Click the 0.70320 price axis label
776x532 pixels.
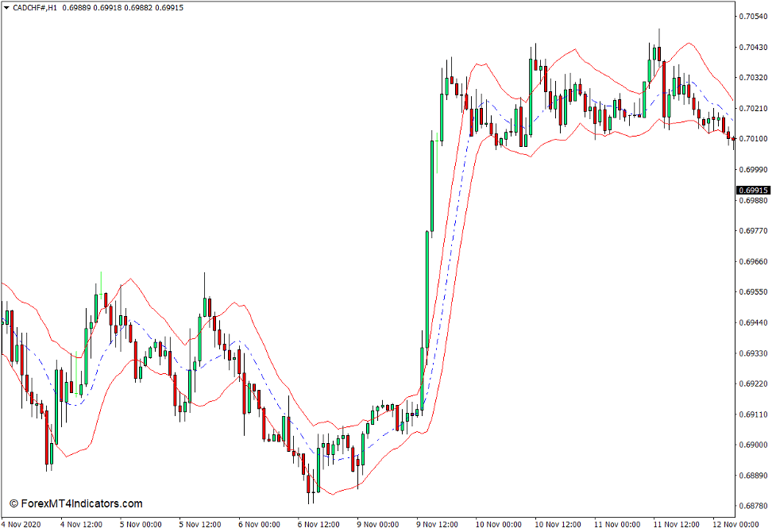(754, 78)
